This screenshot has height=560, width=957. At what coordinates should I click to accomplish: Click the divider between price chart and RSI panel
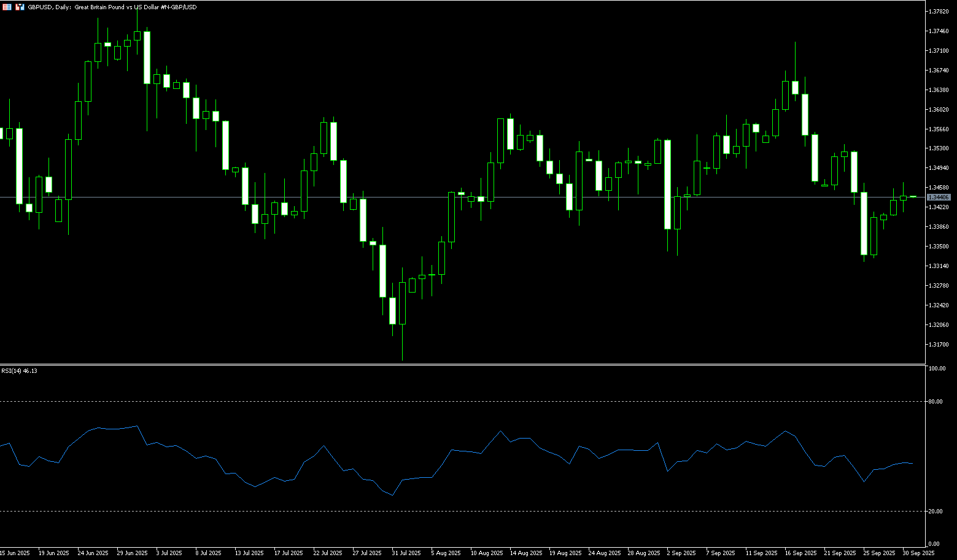(x=460, y=365)
